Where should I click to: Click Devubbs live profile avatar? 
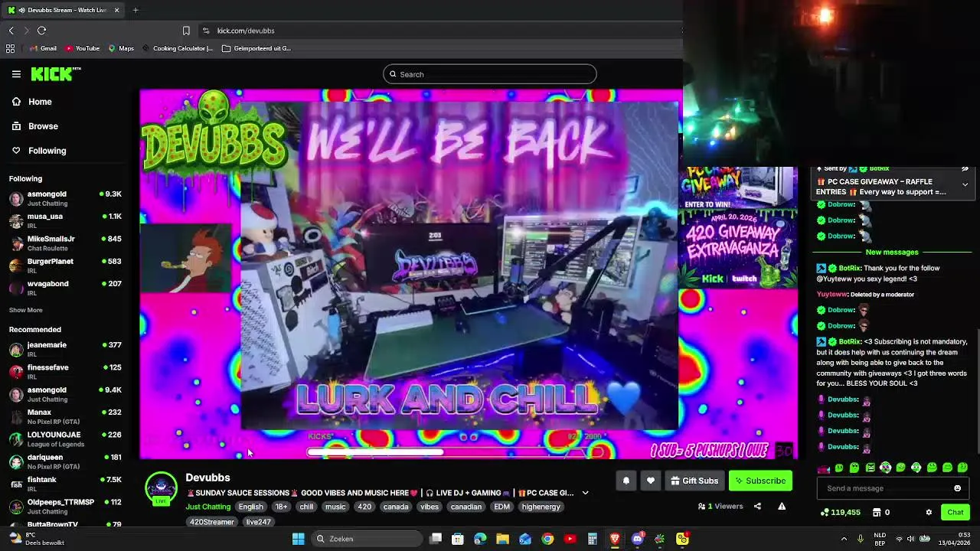[x=161, y=489]
